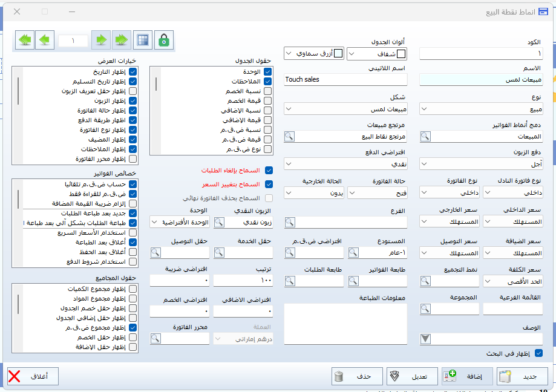Click the magnifier icon in الفرع field
This screenshot has height=392, width=556.
pyautogui.click(x=290, y=222)
